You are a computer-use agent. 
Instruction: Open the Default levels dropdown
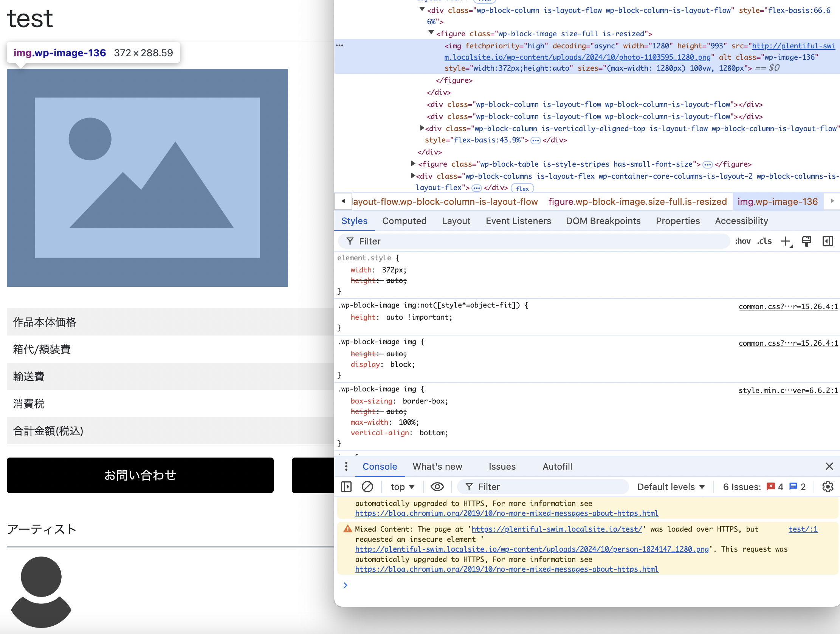click(x=671, y=487)
